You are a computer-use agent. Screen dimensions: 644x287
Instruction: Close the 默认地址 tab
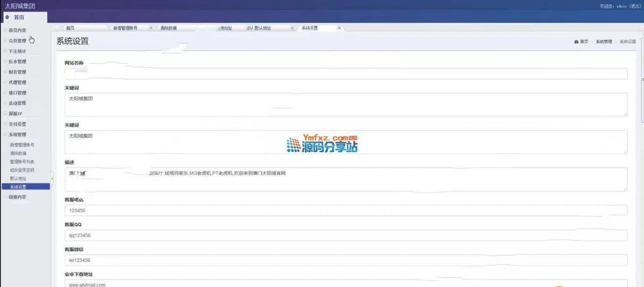click(x=292, y=28)
